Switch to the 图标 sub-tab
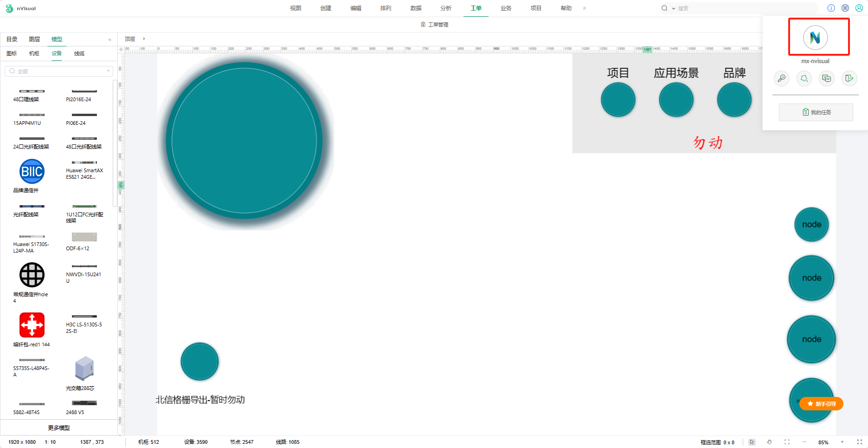Screen dimensions: 868x448 (x=12, y=53)
